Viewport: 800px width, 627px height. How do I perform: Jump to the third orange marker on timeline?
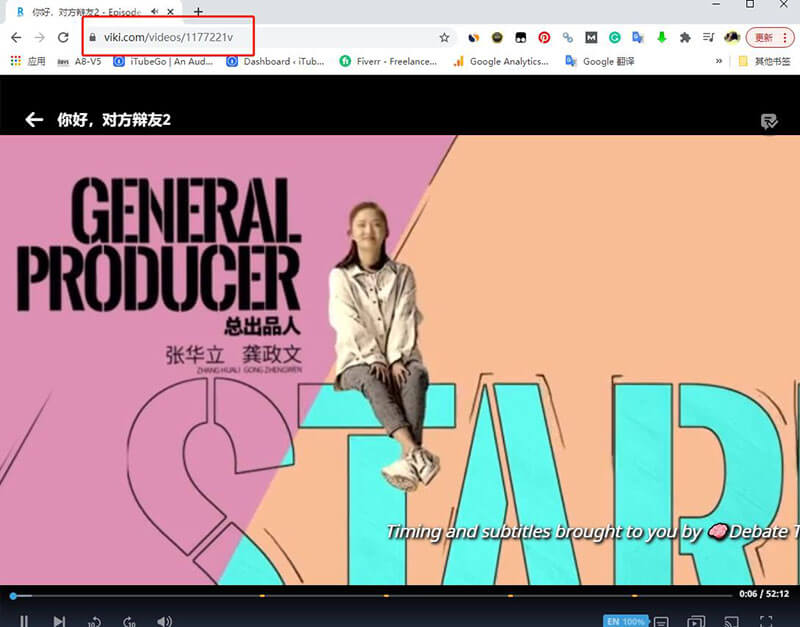point(511,595)
